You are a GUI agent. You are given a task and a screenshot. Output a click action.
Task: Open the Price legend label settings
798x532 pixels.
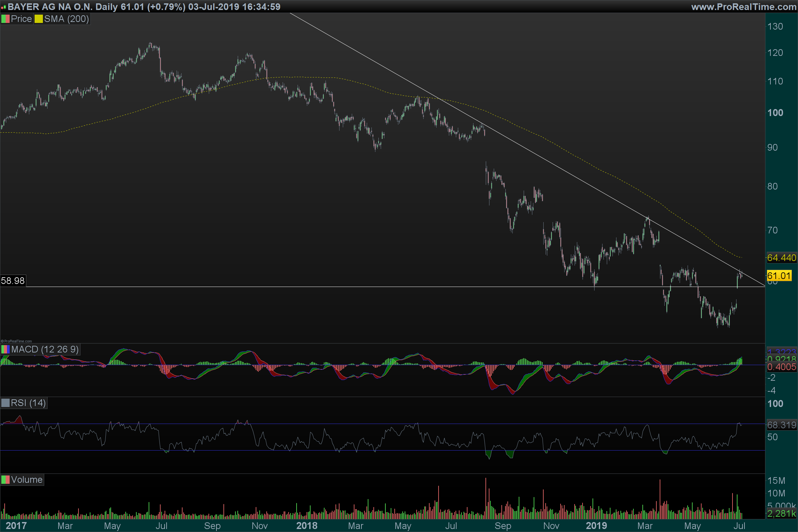pyautogui.click(x=21, y=19)
